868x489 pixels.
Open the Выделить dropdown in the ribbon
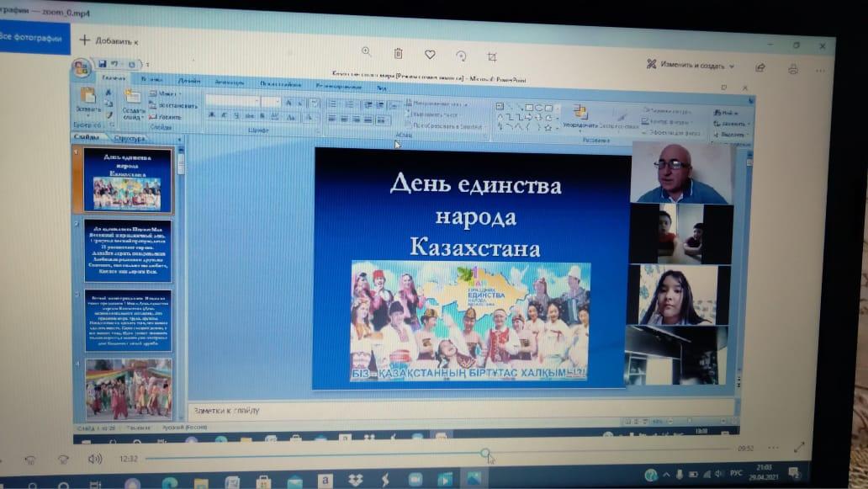731,135
